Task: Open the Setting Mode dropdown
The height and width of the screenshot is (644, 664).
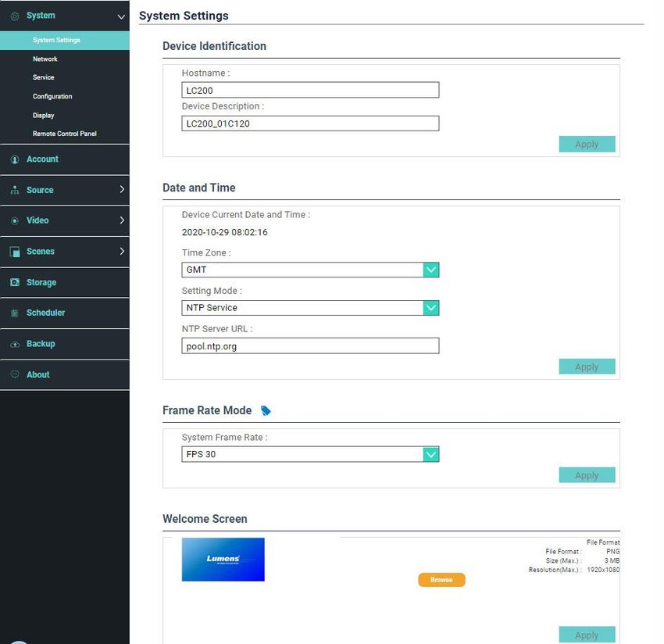Action: [430, 308]
